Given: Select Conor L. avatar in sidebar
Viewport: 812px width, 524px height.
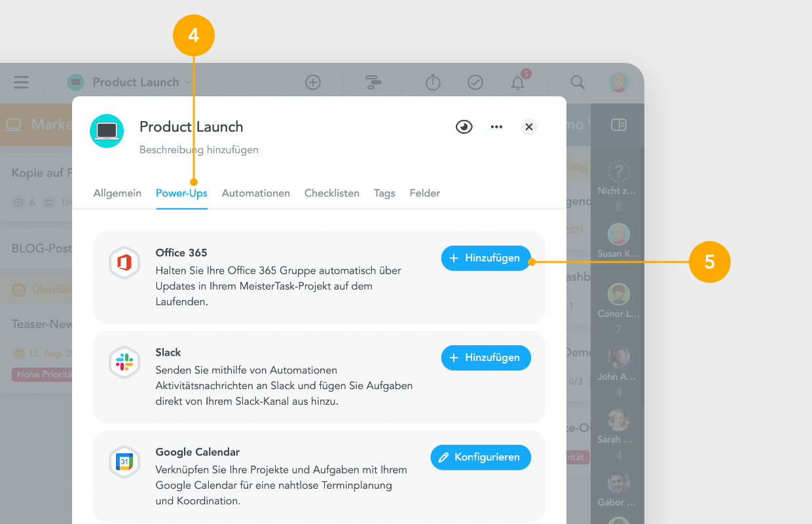Looking at the screenshot, I should [619, 295].
